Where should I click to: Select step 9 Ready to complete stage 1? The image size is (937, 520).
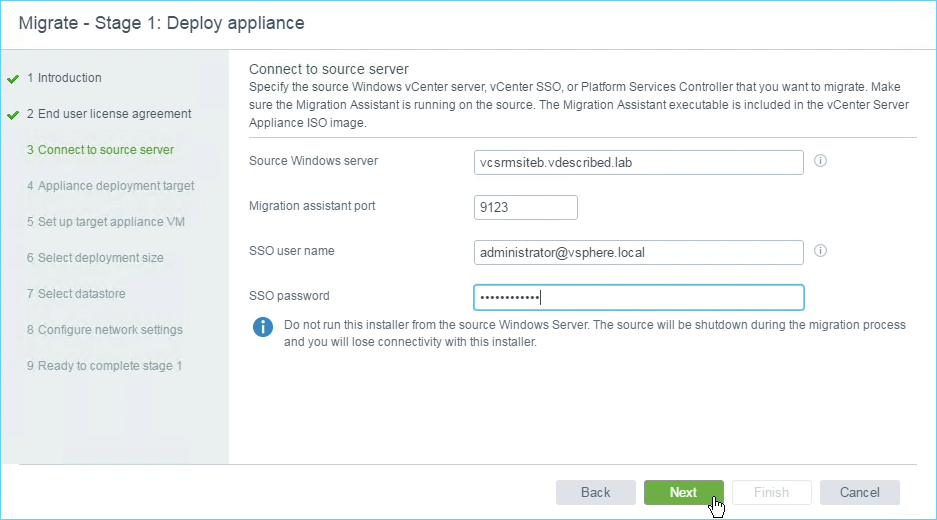tap(105, 365)
